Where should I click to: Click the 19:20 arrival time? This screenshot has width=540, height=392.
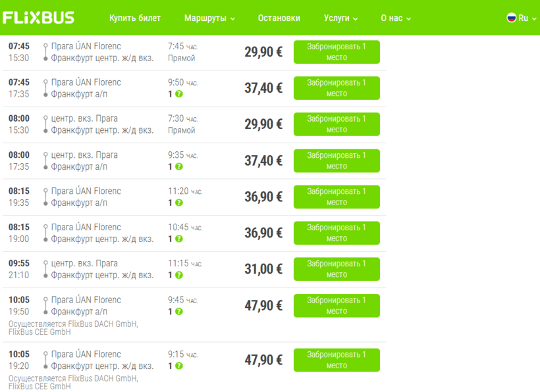click(19, 366)
